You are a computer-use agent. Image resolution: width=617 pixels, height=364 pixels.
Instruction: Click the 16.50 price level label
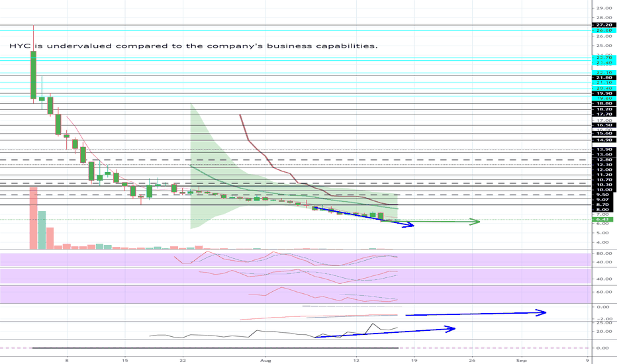click(x=604, y=125)
